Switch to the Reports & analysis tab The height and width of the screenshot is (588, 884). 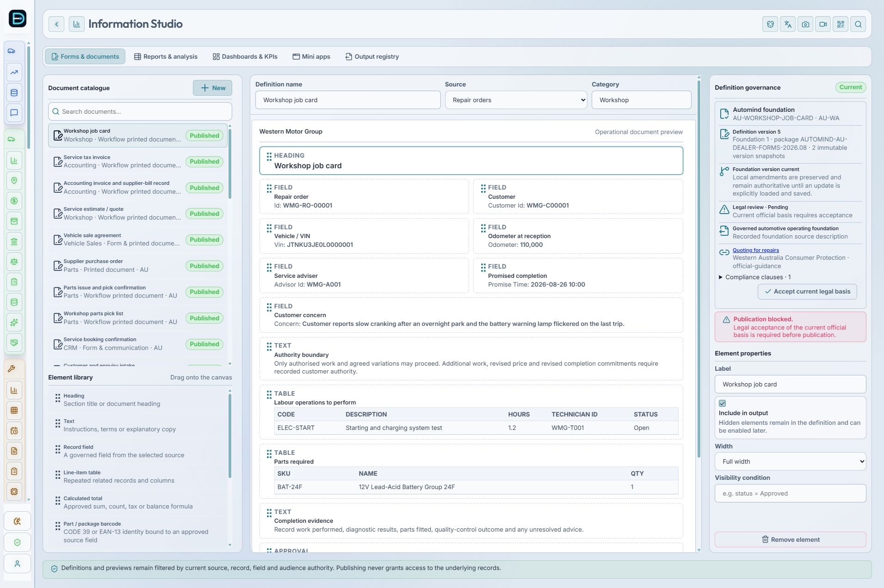pyautogui.click(x=166, y=56)
